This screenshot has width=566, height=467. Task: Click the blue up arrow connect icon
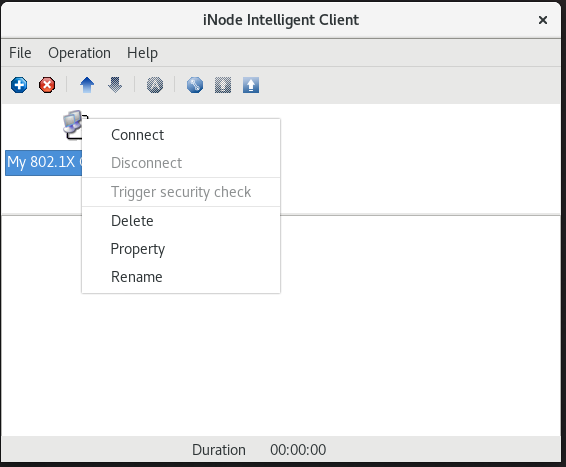tap(87, 86)
